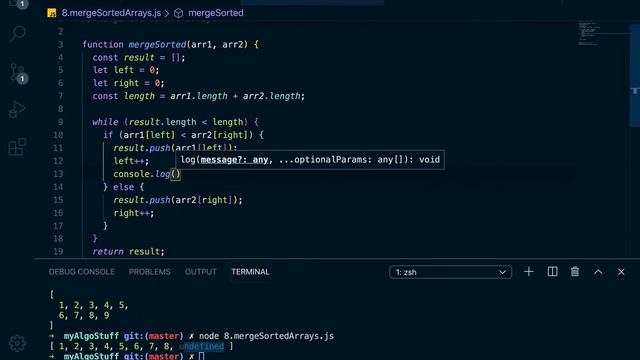Viewport: 640px width, 360px height.
Task: Click line number 9 in gutter
Action: (60, 122)
